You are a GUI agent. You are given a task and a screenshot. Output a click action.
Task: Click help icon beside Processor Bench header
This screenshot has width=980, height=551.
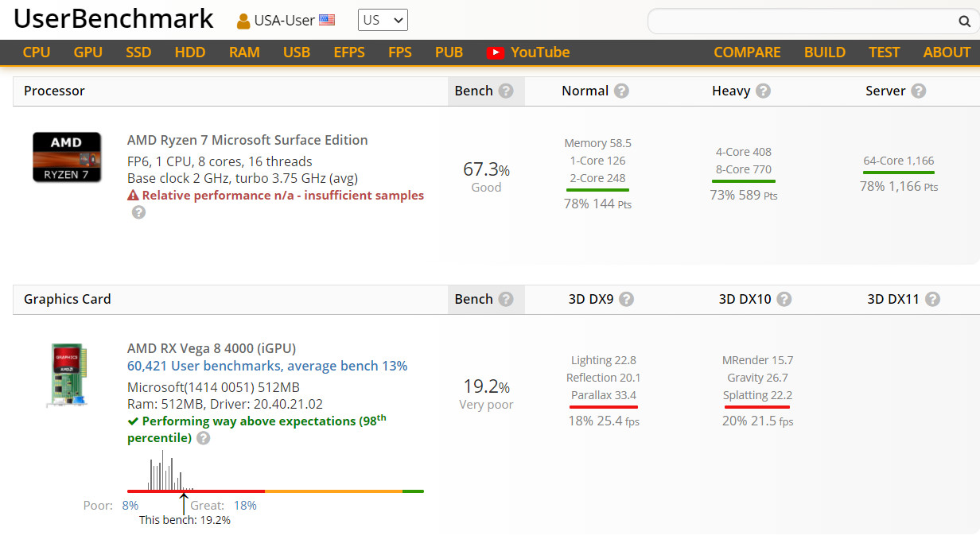pyautogui.click(x=505, y=91)
